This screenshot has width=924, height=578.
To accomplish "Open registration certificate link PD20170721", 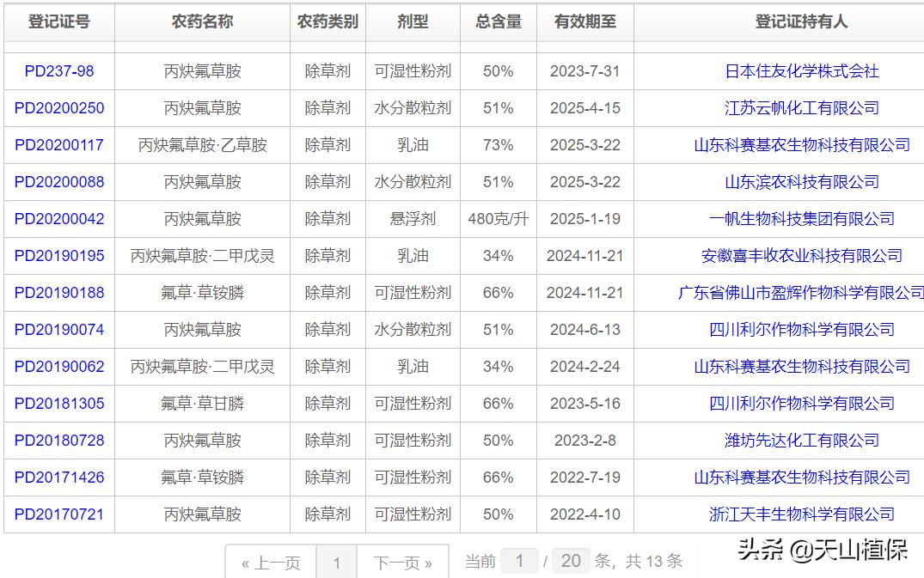I will [x=57, y=514].
